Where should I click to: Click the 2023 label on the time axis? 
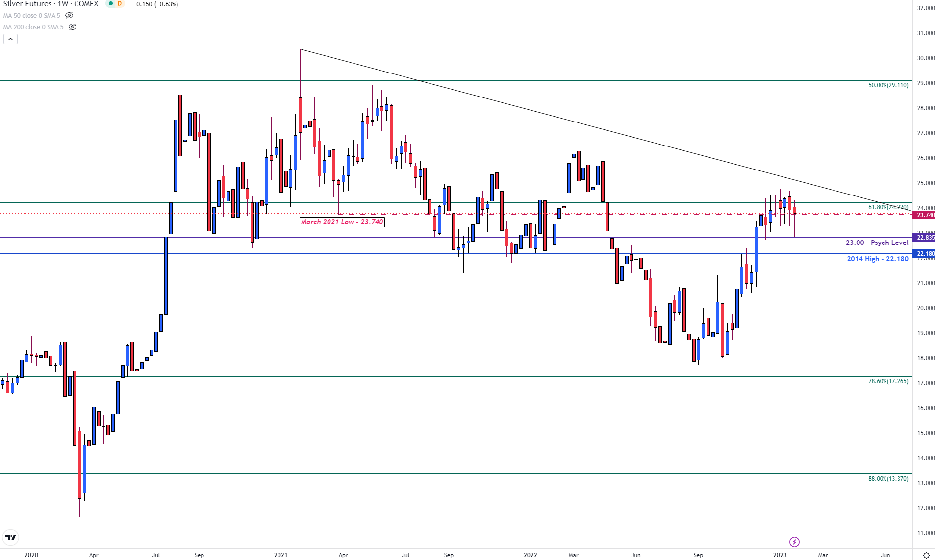coord(780,555)
